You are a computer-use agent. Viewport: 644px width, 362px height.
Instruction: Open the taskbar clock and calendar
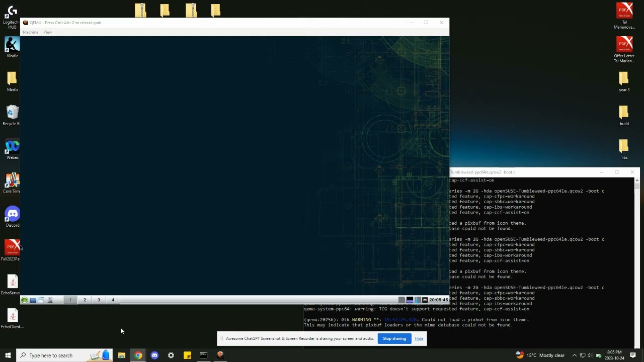(614, 355)
